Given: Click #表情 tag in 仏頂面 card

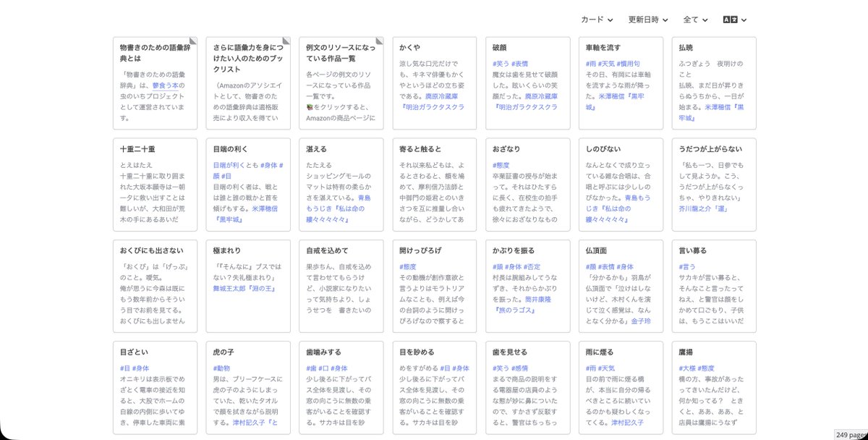Looking at the screenshot, I should (605, 266).
